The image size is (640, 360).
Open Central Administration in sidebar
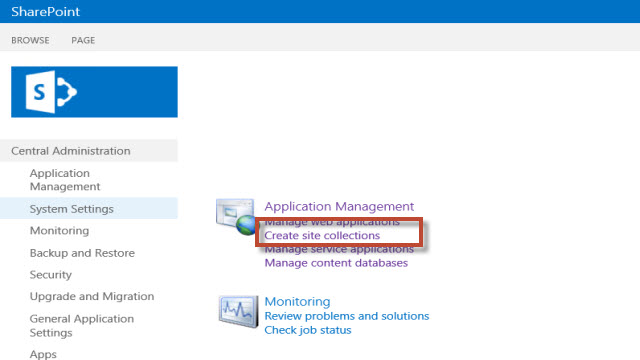click(71, 151)
